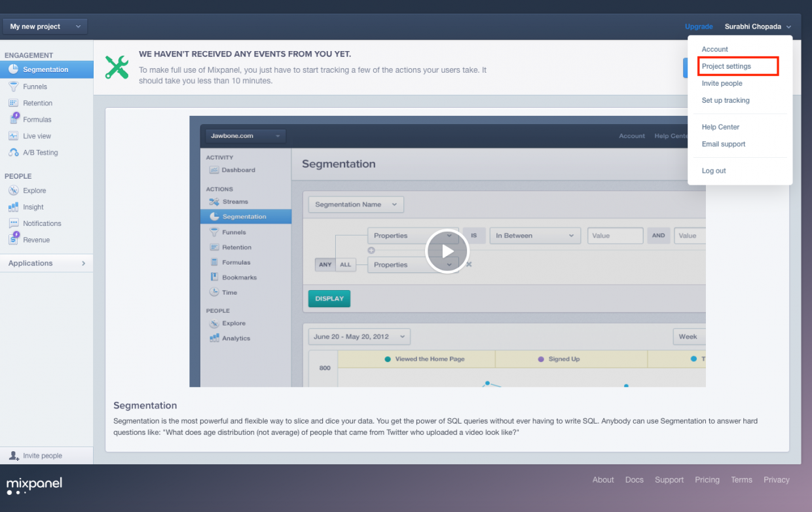
Task: Open the My new project dropdown
Action: click(44, 26)
